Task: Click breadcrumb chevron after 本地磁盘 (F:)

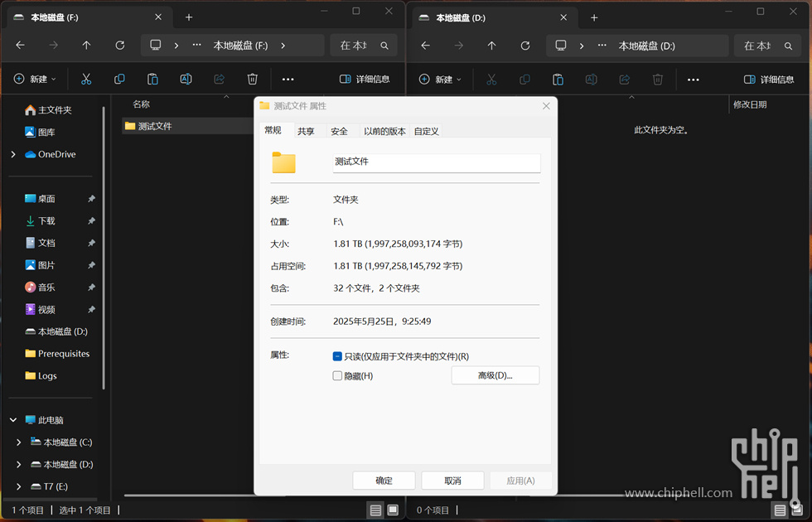Action: click(283, 46)
